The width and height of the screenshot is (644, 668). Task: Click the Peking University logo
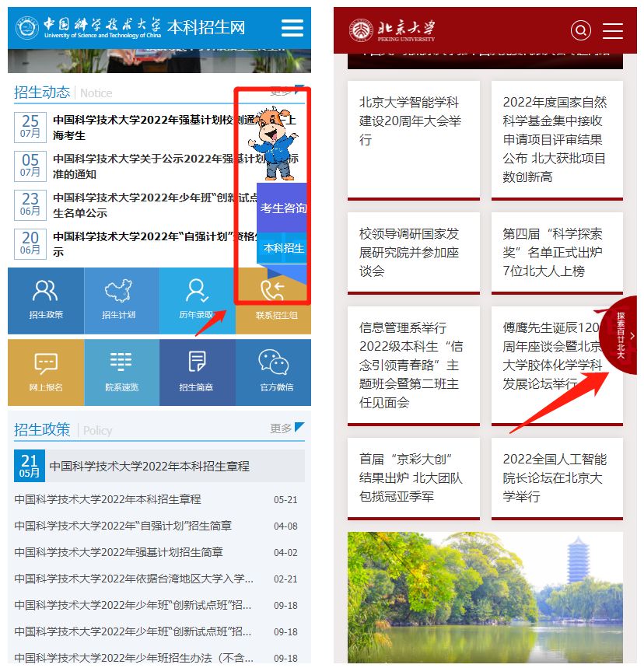pos(392,30)
